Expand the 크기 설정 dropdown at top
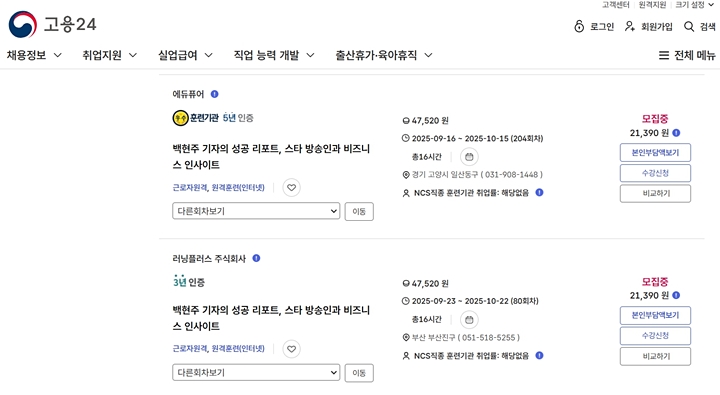720x395 pixels. (695, 5)
